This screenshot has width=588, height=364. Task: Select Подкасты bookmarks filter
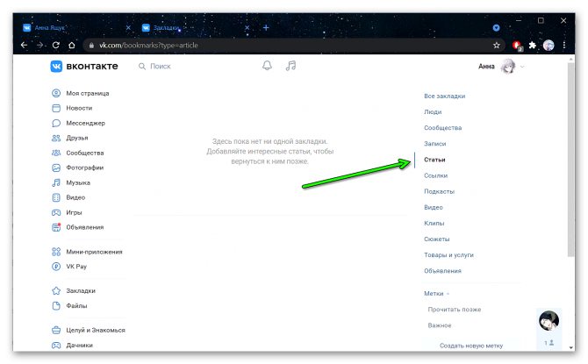[439, 191]
